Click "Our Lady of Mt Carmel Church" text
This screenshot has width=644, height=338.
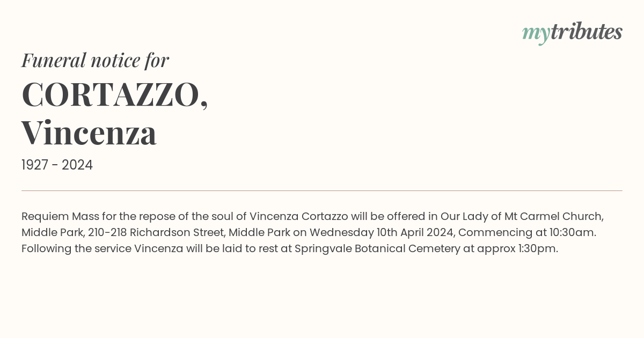pyautogui.click(x=522, y=216)
